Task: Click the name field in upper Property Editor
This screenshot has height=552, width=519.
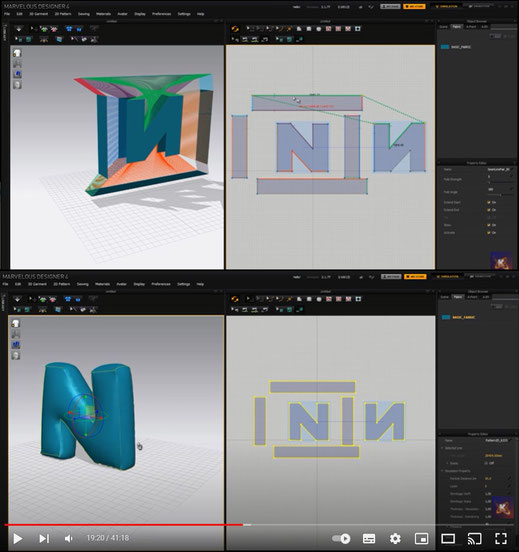Action: tap(499, 169)
